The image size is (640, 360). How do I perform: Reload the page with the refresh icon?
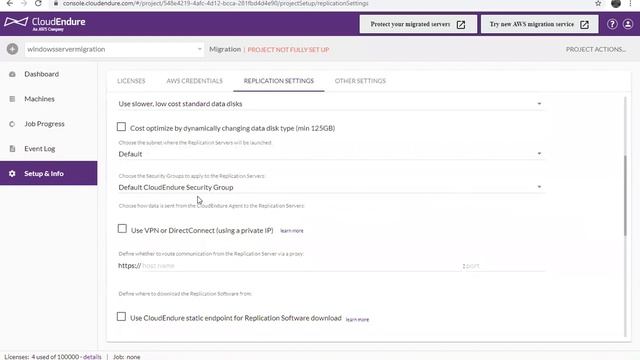[38, 3]
